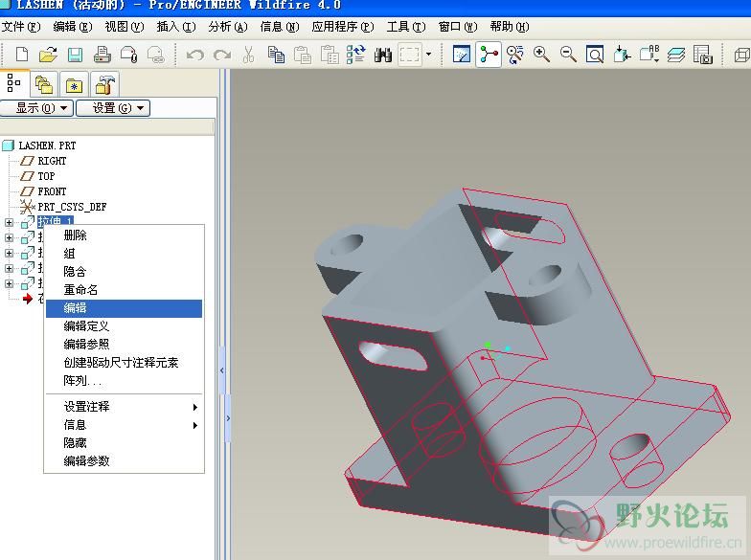Choose 阵列... from the context menu

[x=125, y=381]
